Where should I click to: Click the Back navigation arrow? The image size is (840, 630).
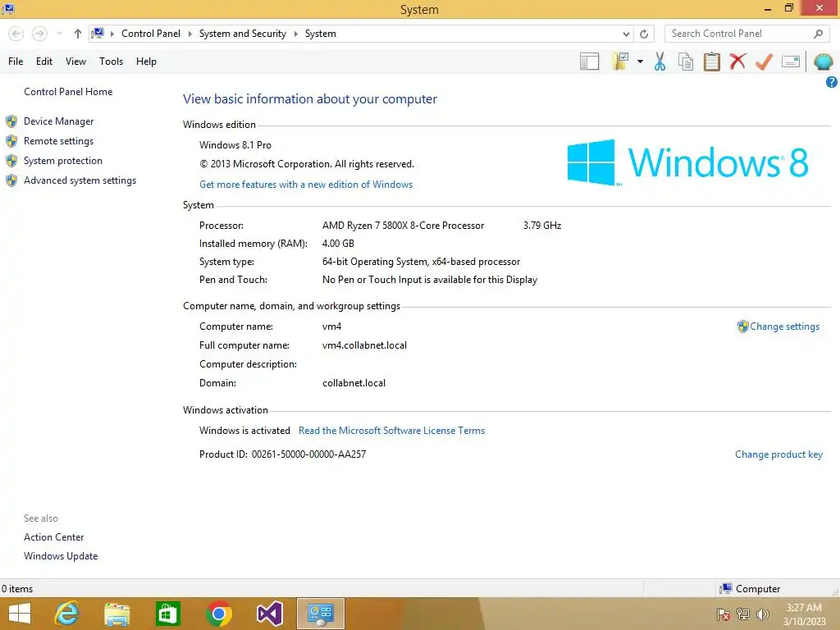(x=16, y=34)
